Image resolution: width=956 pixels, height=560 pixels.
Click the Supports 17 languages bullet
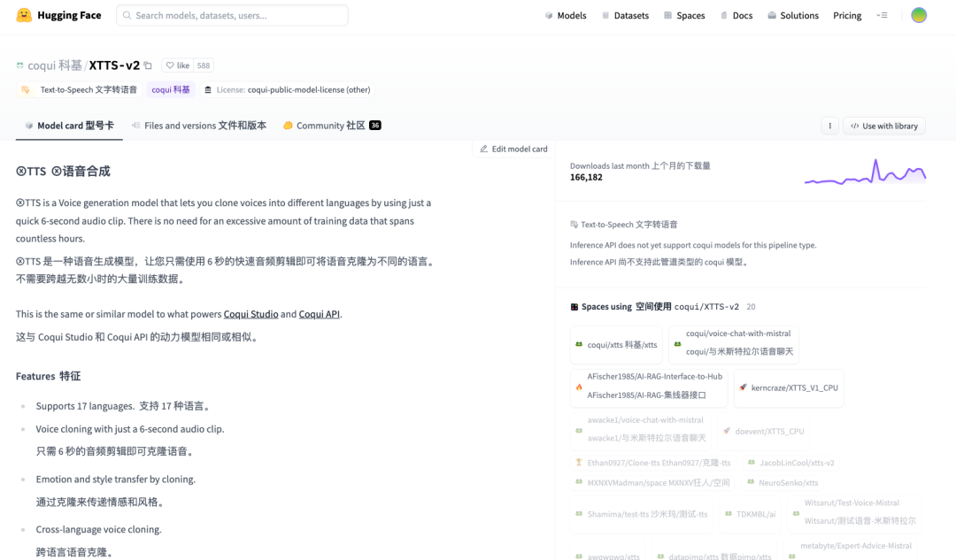pyautogui.click(x=124, y=406)
